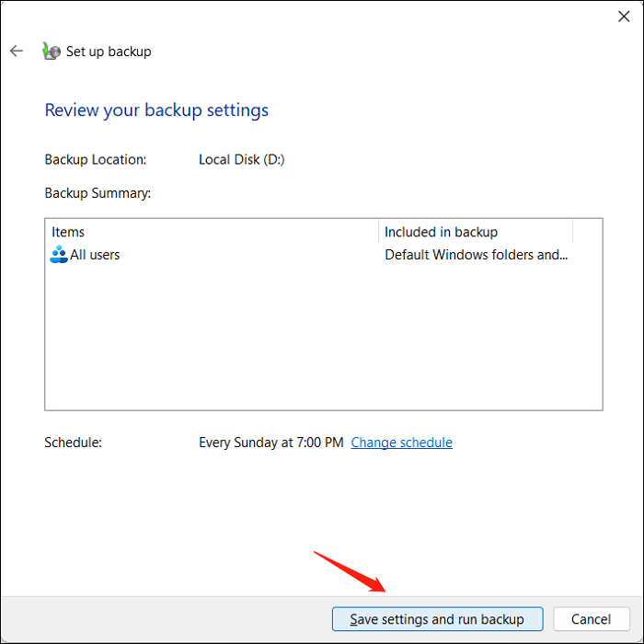Click the Items column header
This screenshot has width=644, height=644.
click(212, 232)
